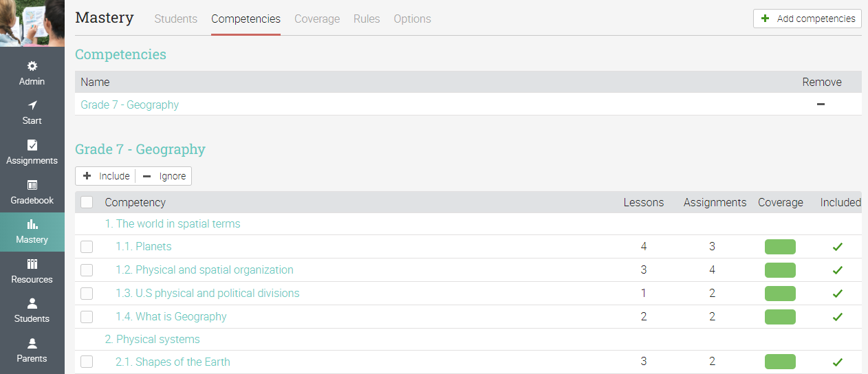Screen dimensions: 868x374
Task: Open Assignments icon in sidebar
Action: click(x=32, y=146)
